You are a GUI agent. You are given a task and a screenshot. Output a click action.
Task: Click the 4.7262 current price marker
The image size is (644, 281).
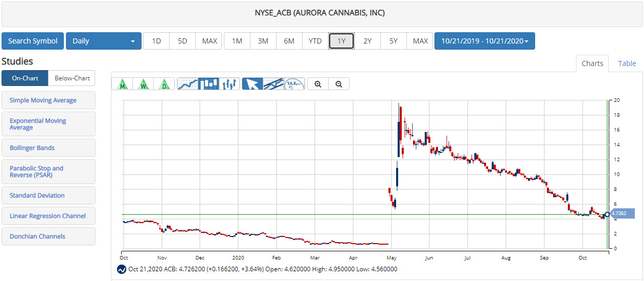pyautogui.click(x=622, y=213)
